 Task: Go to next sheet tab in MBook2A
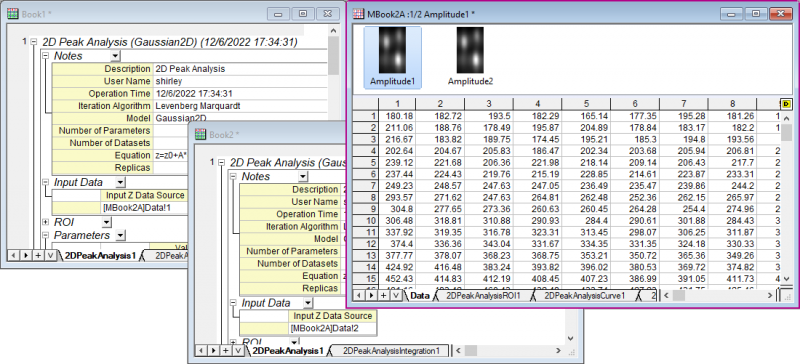coord(372,295)
